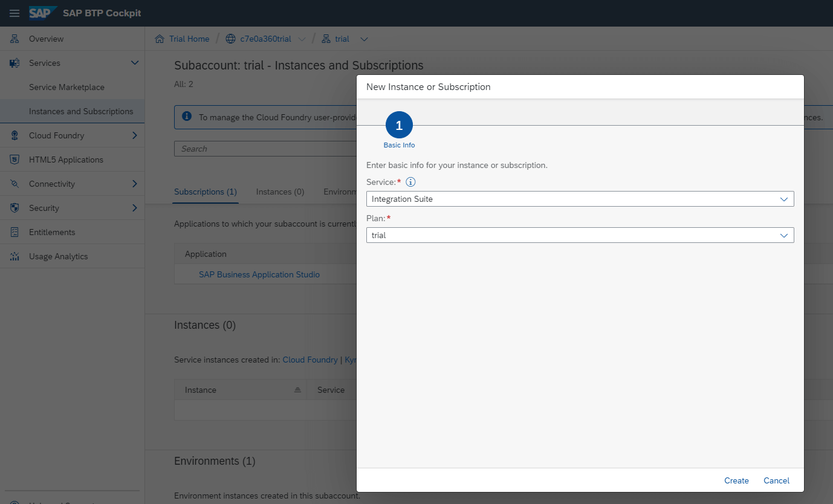Click the Search input field
This screenshot has width=833, height=504.
(265, 149)
